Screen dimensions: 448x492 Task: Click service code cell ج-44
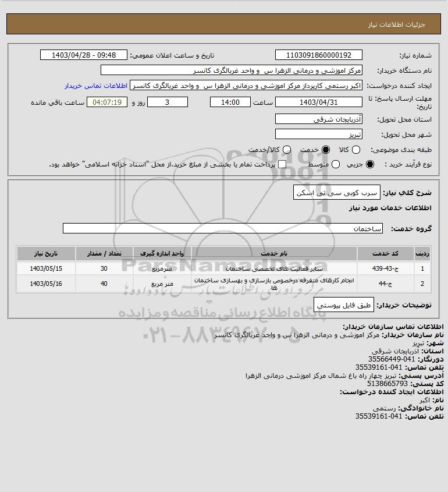(x=385, y=284)
